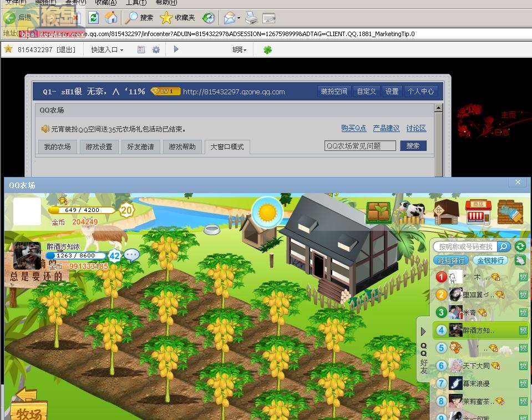Open the 工具(T) menu
Viewport: 532px width, 420px height.
coord(136,2)
